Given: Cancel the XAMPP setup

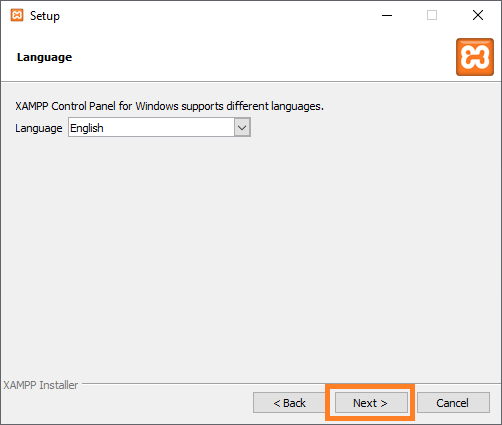Looking at the screenshot, I should coord(453,403).
